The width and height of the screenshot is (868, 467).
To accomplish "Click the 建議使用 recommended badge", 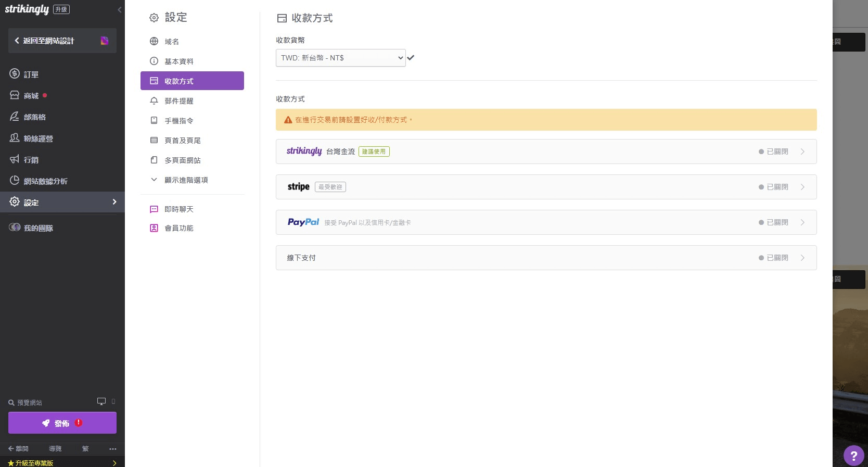I will 374,152.
